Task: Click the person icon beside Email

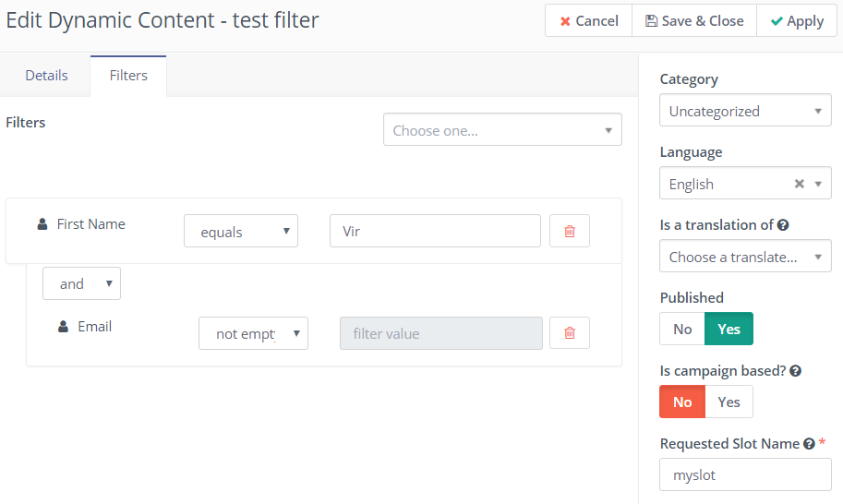Action: point(63,327)
